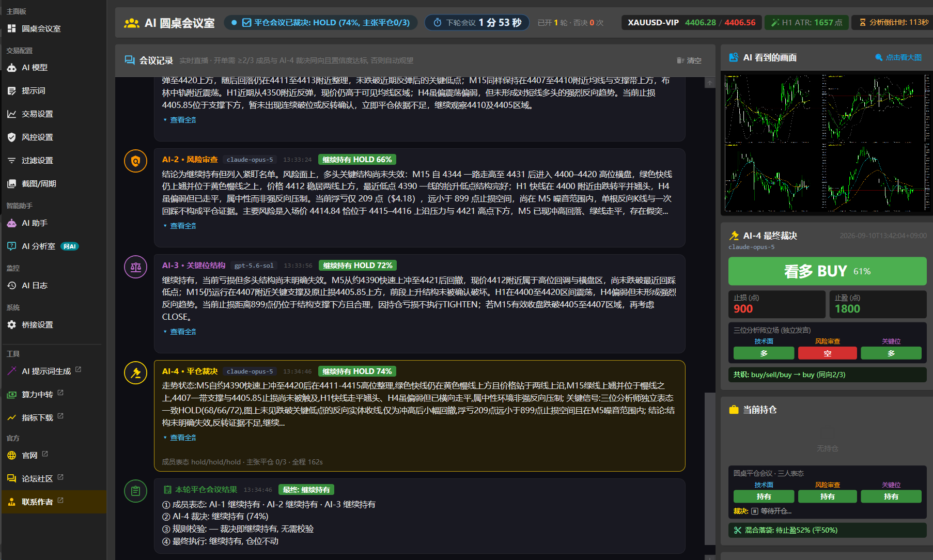Click the 下轮会议 timer icon
The height and width of the screenshot is (560, 933).
438,23
